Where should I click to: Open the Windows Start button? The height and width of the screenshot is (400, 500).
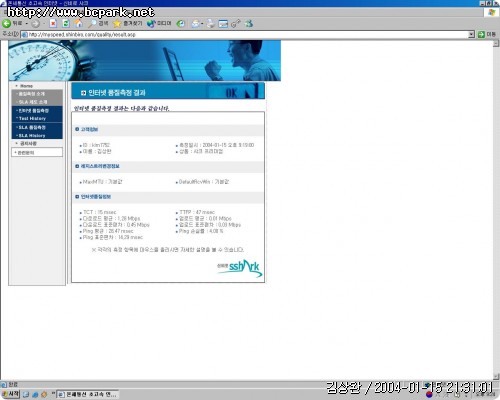[x=10, y=394]
